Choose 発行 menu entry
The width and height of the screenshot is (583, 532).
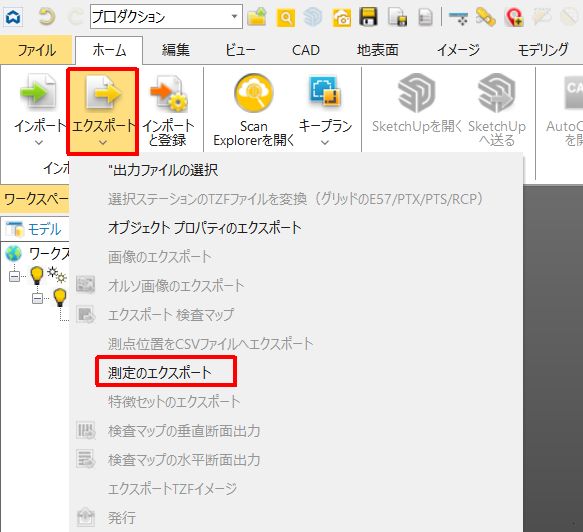click(x=296, y=518)
